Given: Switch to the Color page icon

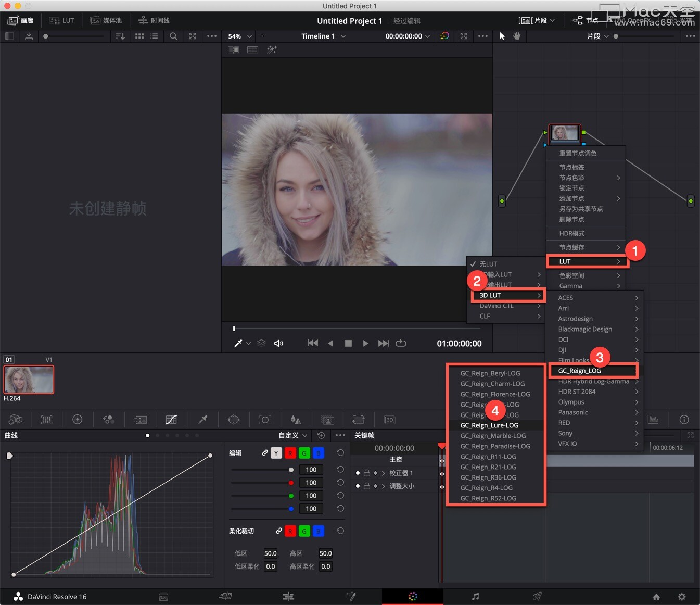Looking at the screenshot, I should coord(413,597).
